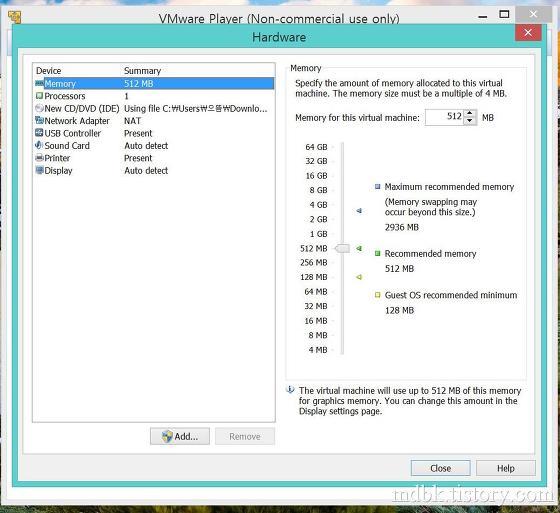Click the '128 MB' value under guest OS minimum
The width and height of the screenshot is (560, 513).
coord(400,310)
